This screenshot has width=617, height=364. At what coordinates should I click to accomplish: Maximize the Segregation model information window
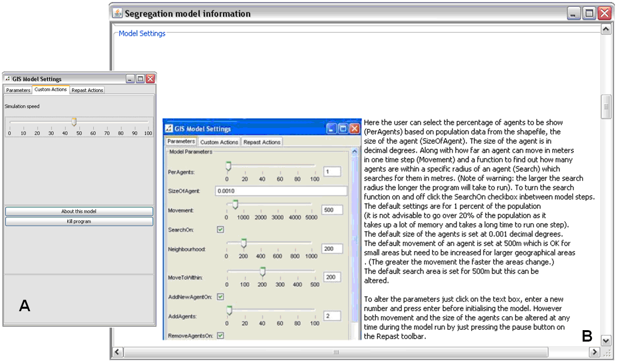tap(589, 13)
